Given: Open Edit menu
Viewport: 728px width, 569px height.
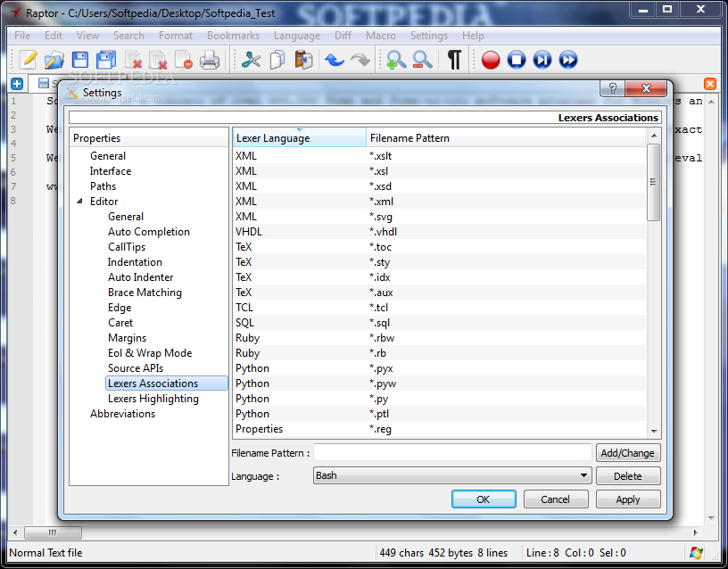Looking at the screenshot, I should click(x=54, y=36).
